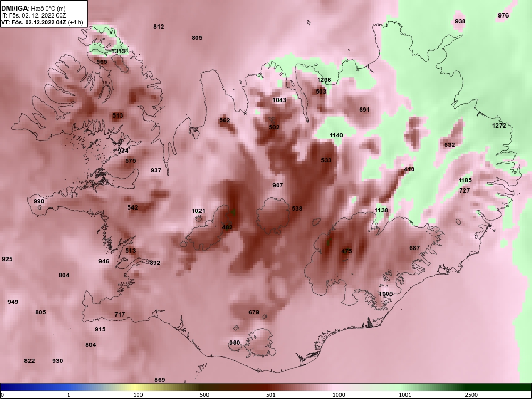The image size is (532, 399).
Task: Select the 502 height label
Action: (274, 127)
